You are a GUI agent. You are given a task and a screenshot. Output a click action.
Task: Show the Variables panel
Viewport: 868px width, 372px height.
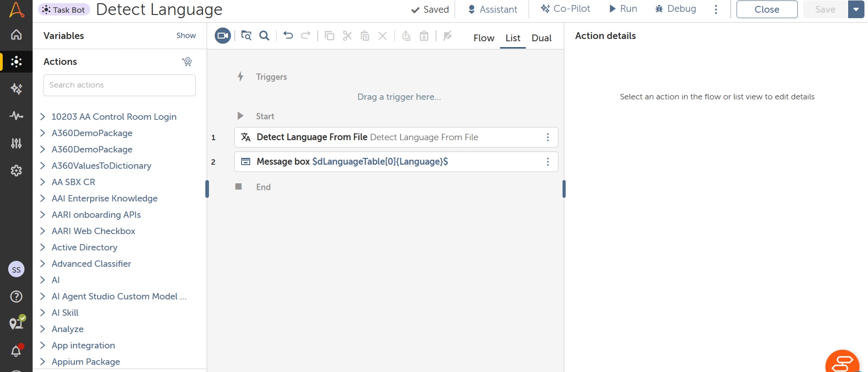click(x=186, y=35)
